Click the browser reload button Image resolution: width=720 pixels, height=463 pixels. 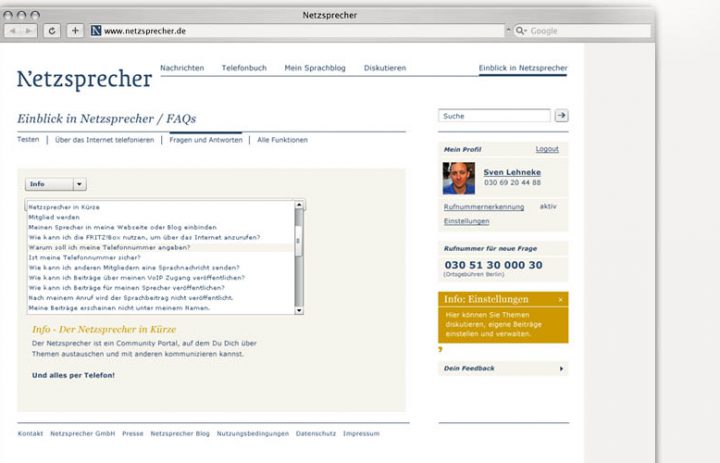(52, 31)
